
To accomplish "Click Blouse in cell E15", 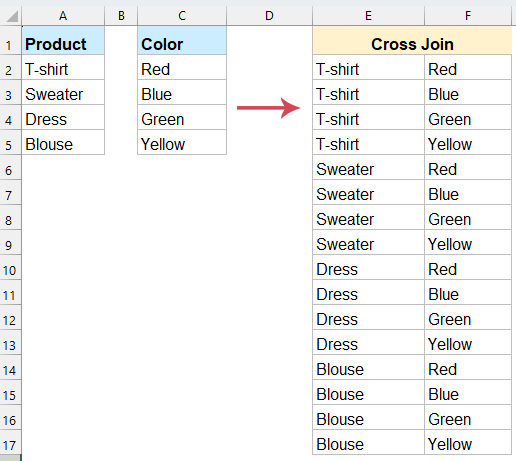I will click(x=368, y=392).
